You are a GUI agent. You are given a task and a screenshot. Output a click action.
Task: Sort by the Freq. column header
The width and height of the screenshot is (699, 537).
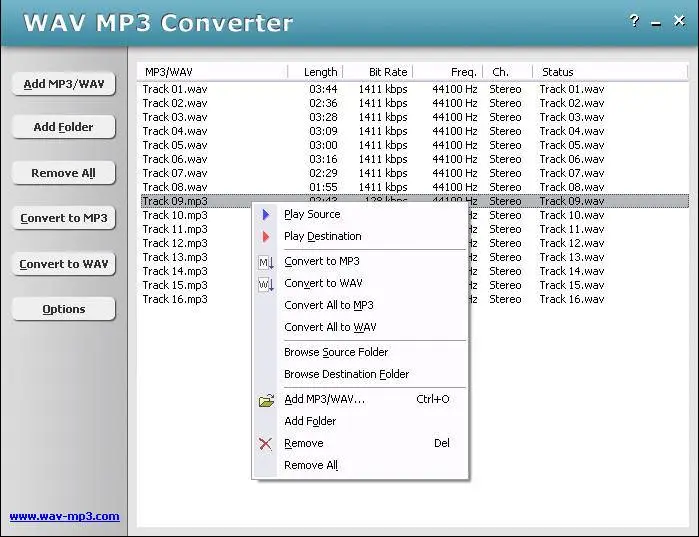pyautogui.click(x=448, y=72)
